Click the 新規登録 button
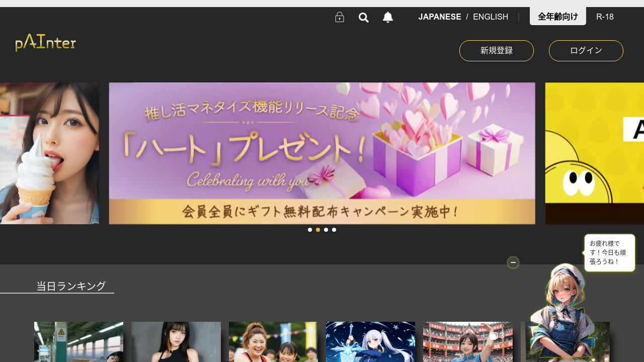Viewport: 644px width, 362px height. pyautogui.click(x=497, y=51)
